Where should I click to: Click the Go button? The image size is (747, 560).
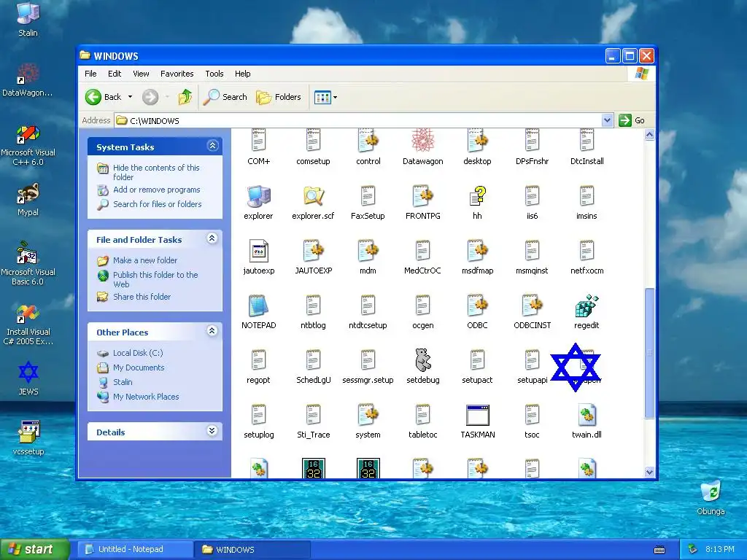coord(632,120)
